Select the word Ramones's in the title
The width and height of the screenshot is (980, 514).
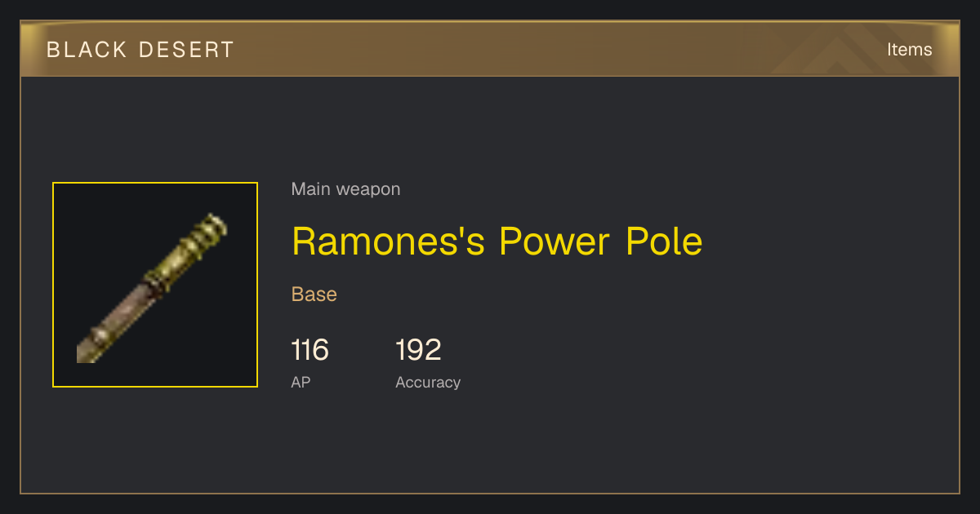click(x=389, y=241)
